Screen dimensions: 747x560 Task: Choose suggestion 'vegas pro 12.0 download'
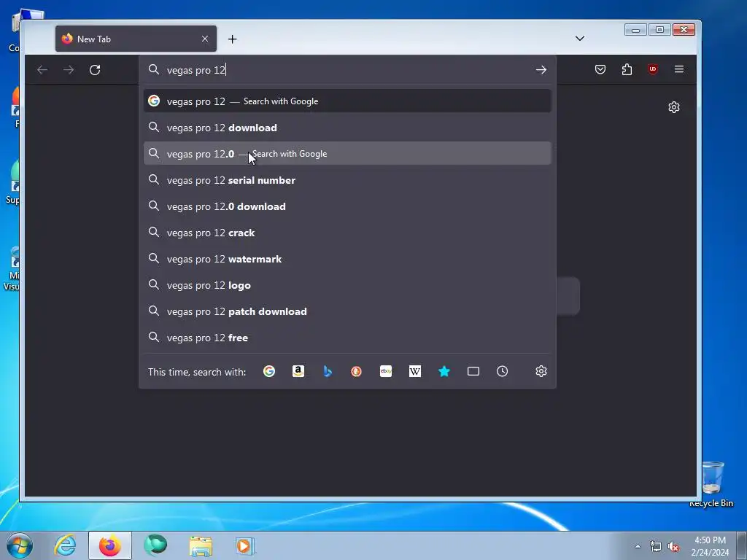click(347, 206)
